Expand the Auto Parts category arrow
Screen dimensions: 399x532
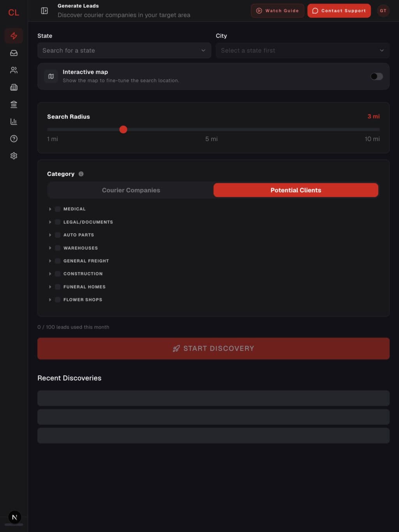[x=50, y=235]
